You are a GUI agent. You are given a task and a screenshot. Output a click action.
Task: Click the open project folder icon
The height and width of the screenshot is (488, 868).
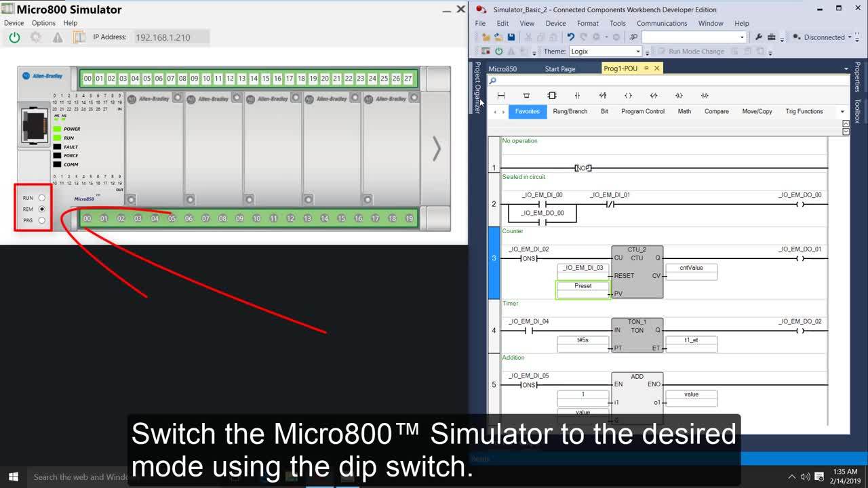click(498, 37)
